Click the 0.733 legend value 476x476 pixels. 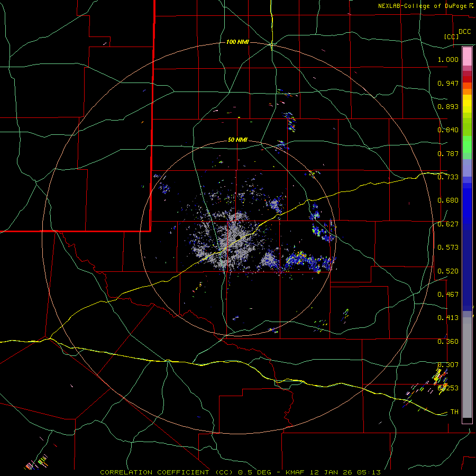coord(448,177)
